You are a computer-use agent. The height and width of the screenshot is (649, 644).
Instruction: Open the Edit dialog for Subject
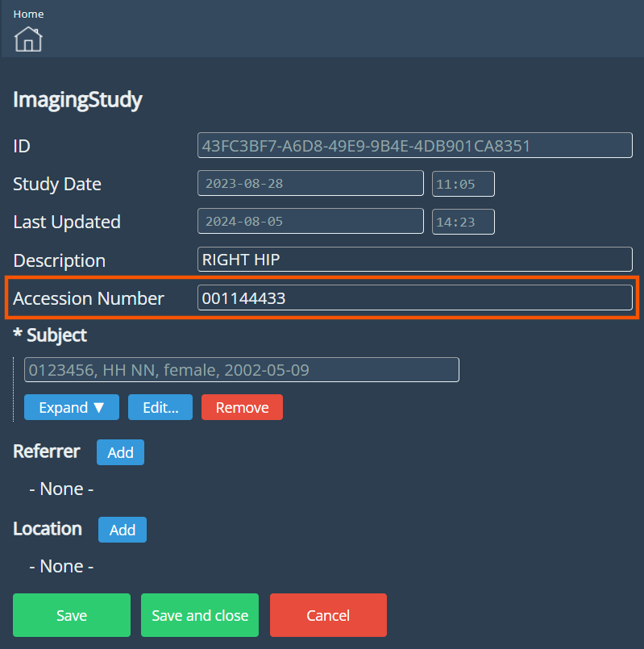coord(160,407)
